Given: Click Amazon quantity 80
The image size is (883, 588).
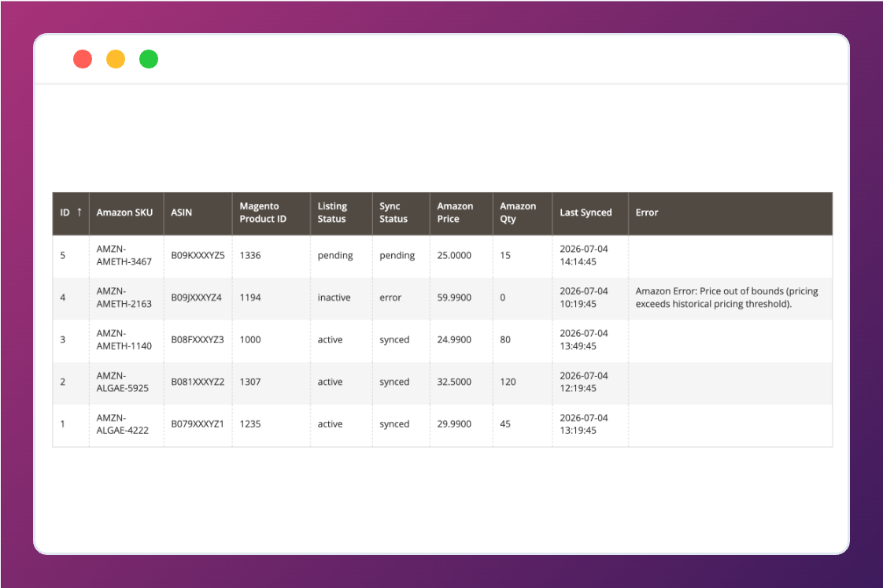Looking at the screenshot, I should click(x=505, y=339).
